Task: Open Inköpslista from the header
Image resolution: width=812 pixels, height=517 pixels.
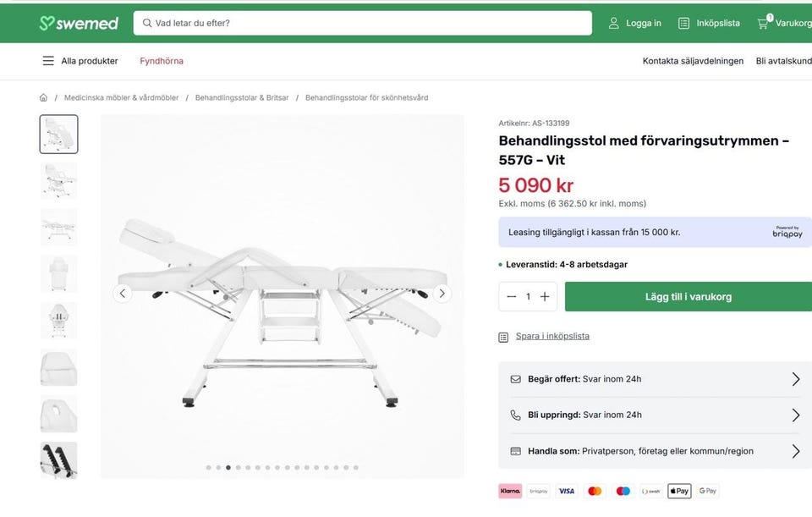Action: tap(709, 23)
